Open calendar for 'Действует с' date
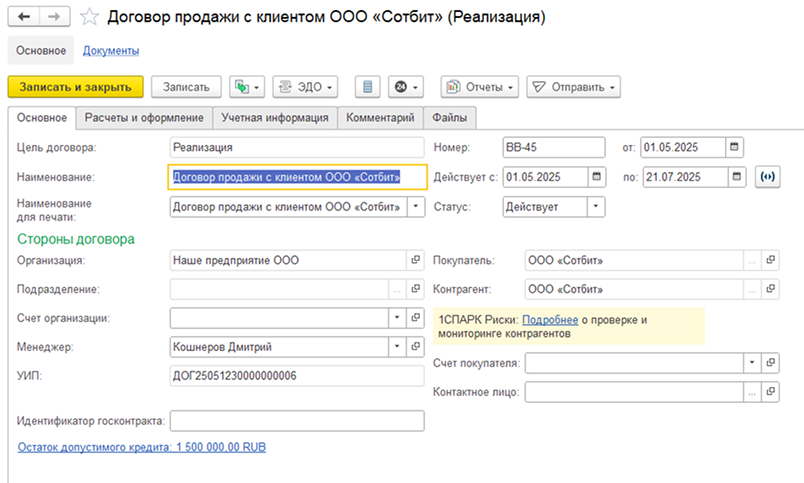The height and width of the screenshot is (483, 804). 597,177
